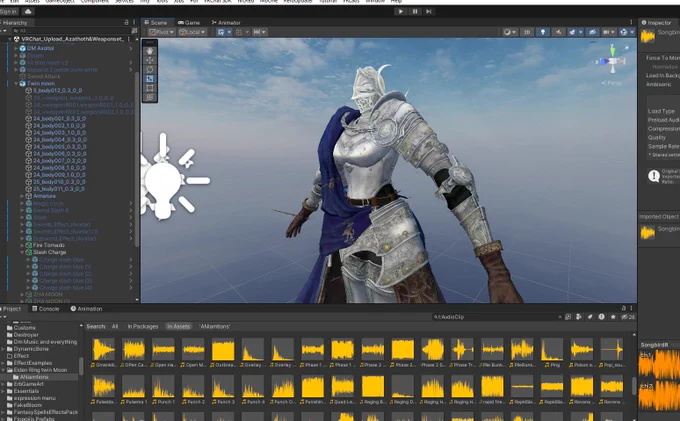The width and height of the screenshot is (680, 421).
Task: Lock the Hierarchy panel
Action: [x=126, y=22]
